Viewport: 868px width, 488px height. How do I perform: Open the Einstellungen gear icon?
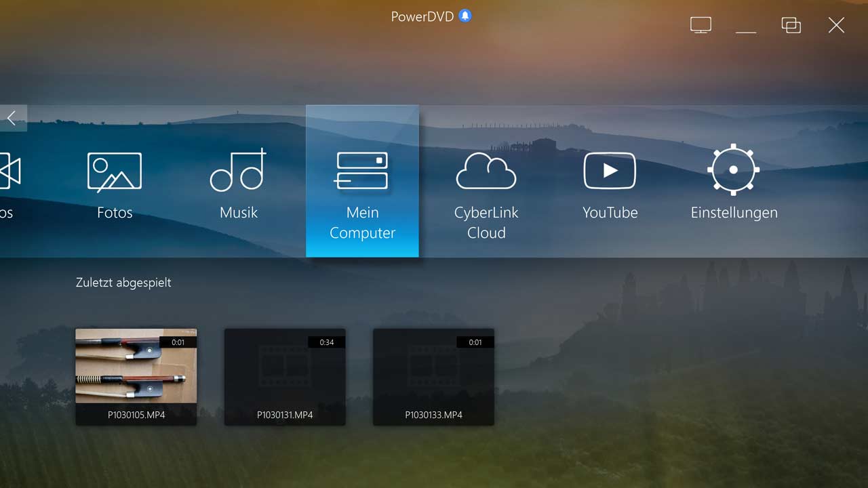point(734,169)
